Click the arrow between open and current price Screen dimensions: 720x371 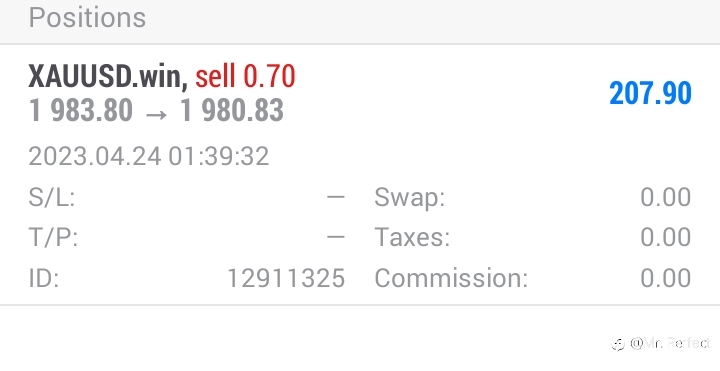pyautogui.click(x=156, y=114)
